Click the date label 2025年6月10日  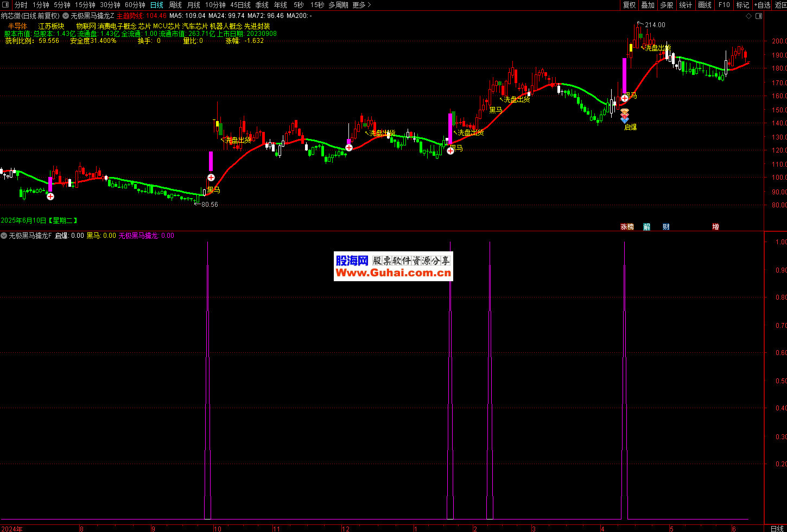pos(23,220)
